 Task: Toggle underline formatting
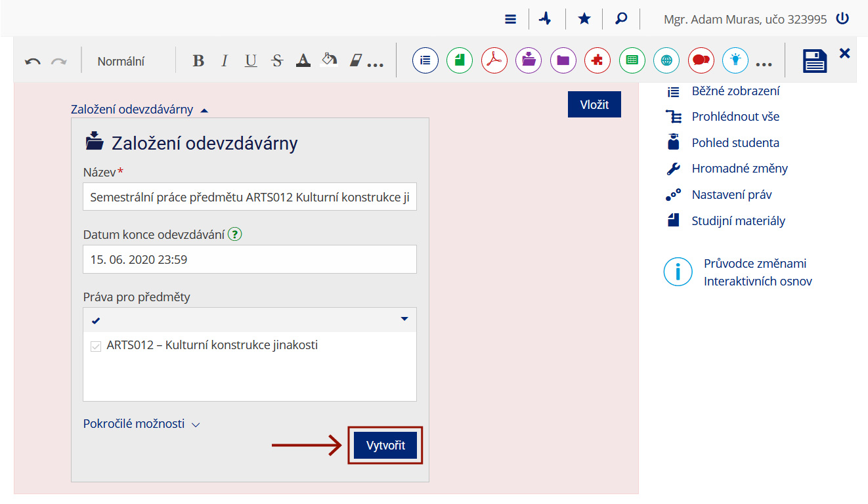(251, 61)
